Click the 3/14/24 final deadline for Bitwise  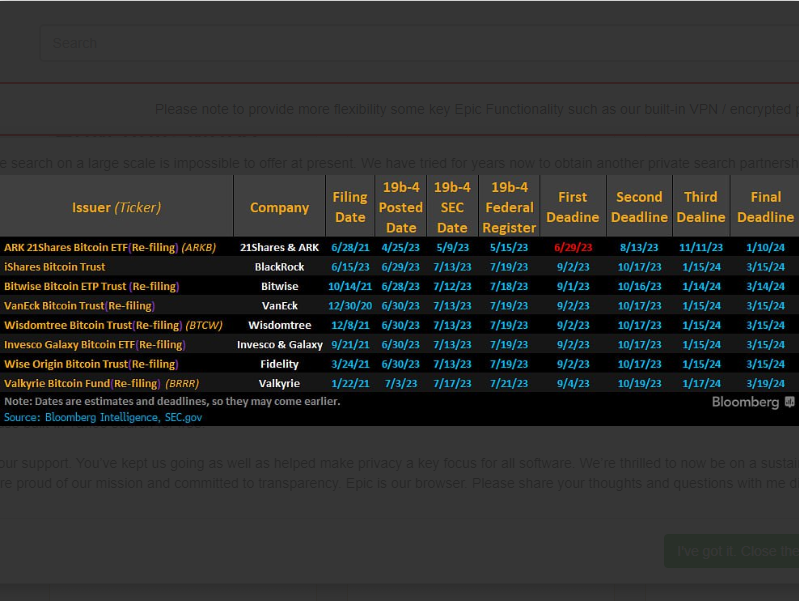(x=765, y=286)
